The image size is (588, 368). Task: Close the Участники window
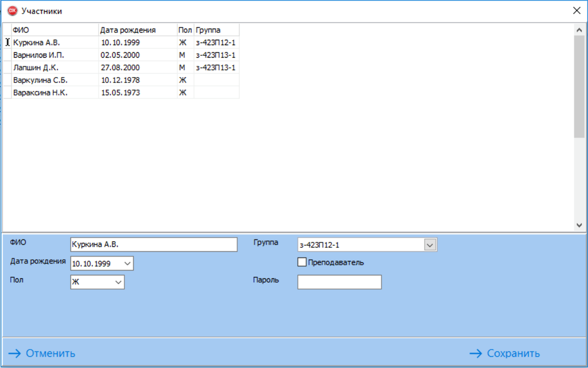coord(576,11)
